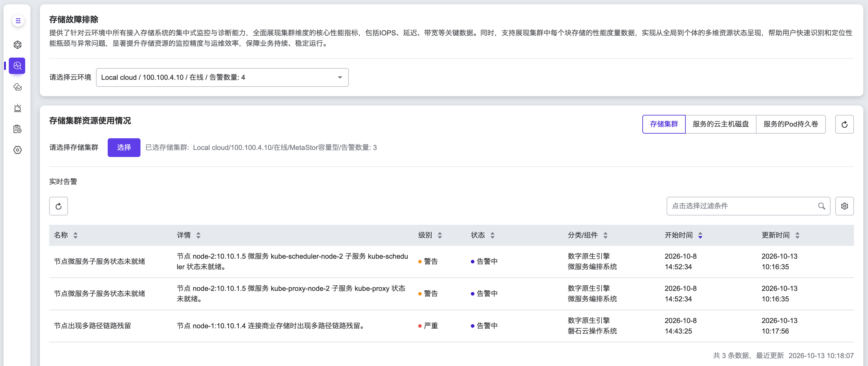Click 实时告警 section heading
868x366 pixels.
63,182
